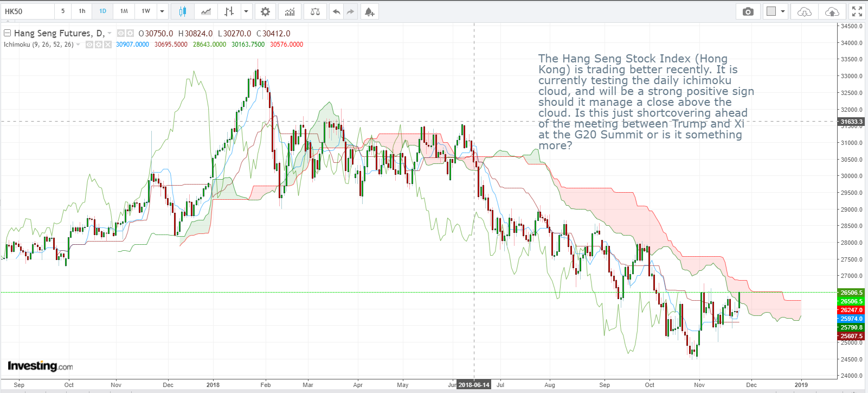Click the 2018-06-14 date label on time axis
Viewport: 868px width, 393px height.
474,385
